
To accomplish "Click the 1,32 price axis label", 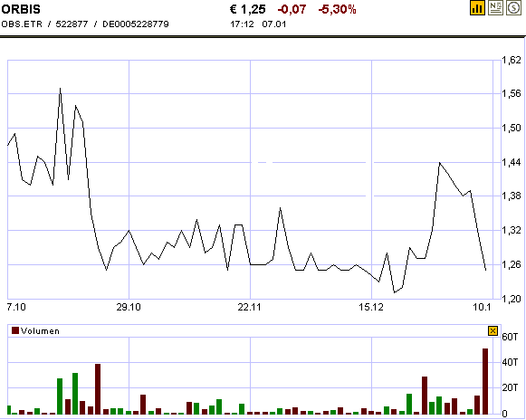I will coord(512,230).
